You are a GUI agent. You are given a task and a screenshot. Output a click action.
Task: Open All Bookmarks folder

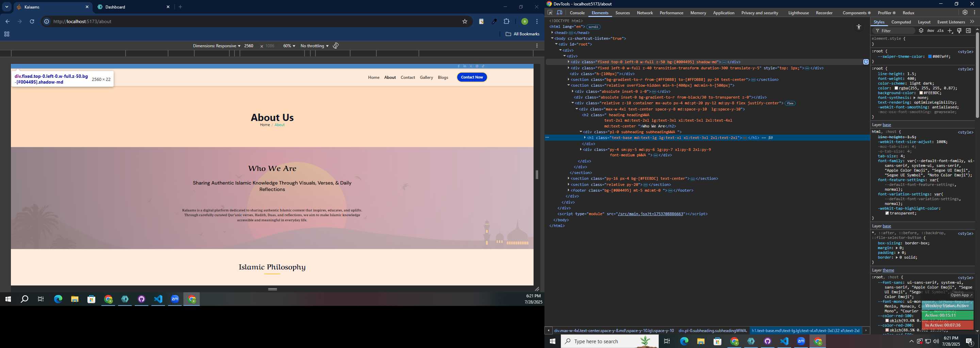pos(522,34)
